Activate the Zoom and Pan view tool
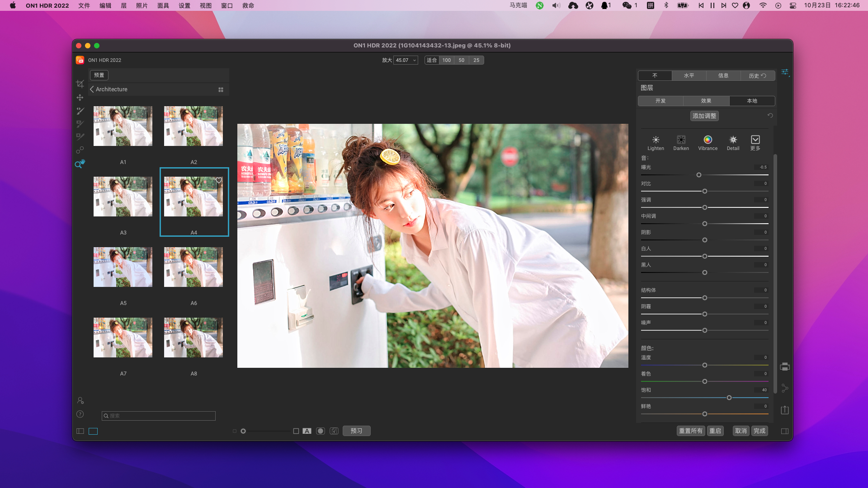Image resolution: width=868 pixels, height=488 pixels. (x=80, y=164)
